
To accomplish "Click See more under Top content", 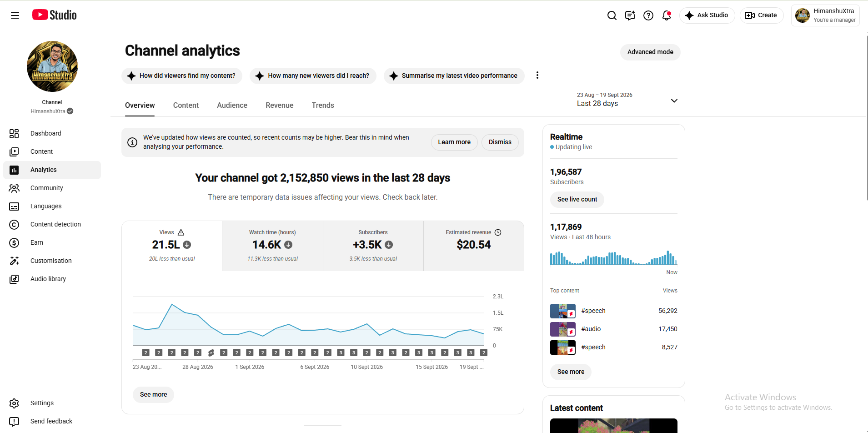I will click(571, 372).
